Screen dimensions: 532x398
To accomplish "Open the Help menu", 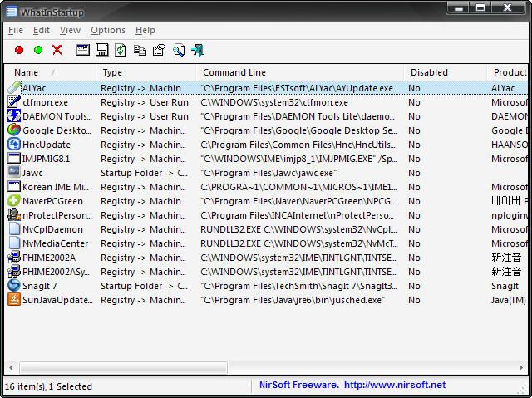I will [x=145, y=30].
